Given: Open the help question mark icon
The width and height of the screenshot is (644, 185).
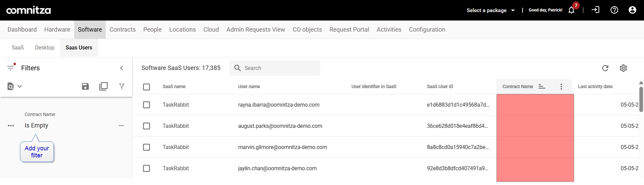Looking at the screenshot, I should (x=614, y=10).
